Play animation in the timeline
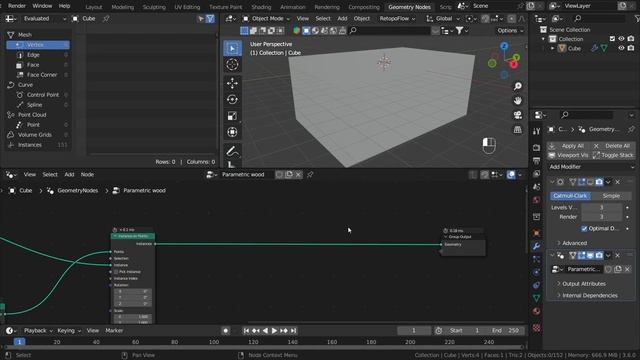The width and height of the screenshot is (640, 360). tap(274, 331)
